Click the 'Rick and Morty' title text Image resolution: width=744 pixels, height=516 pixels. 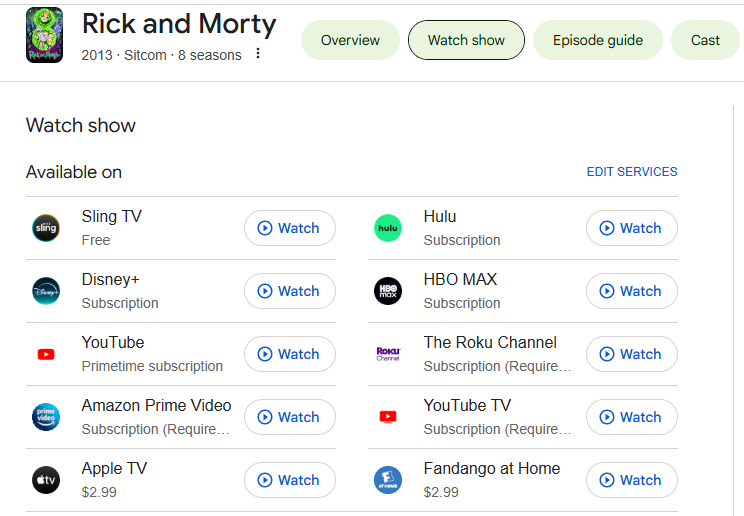(x=179, y=24)
